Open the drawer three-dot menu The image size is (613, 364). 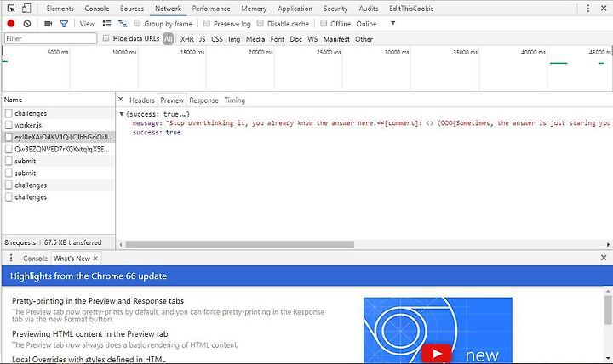click(x=11, y=258)
